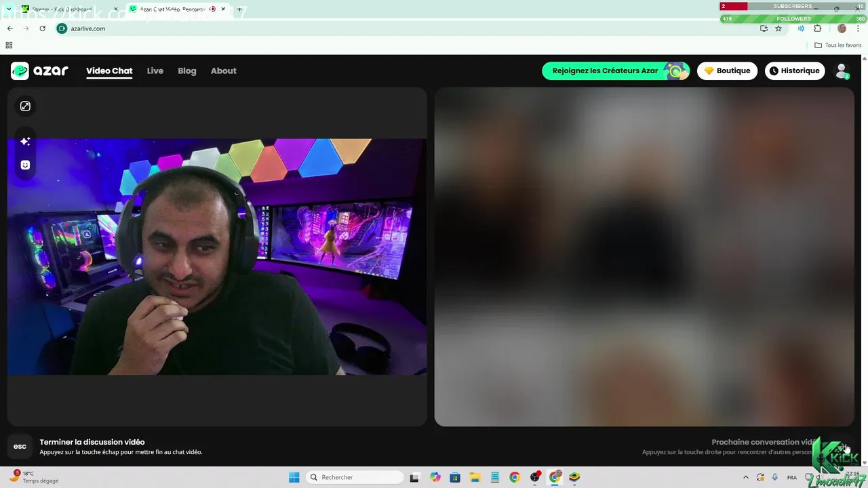868x488 pixels.
Task: Open the Boutique button
Action: tap(727, 70)
